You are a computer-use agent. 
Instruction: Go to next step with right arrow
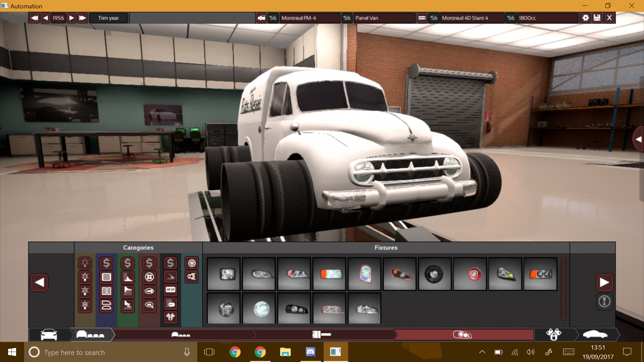pyautogui.click(x=604, y=283)
